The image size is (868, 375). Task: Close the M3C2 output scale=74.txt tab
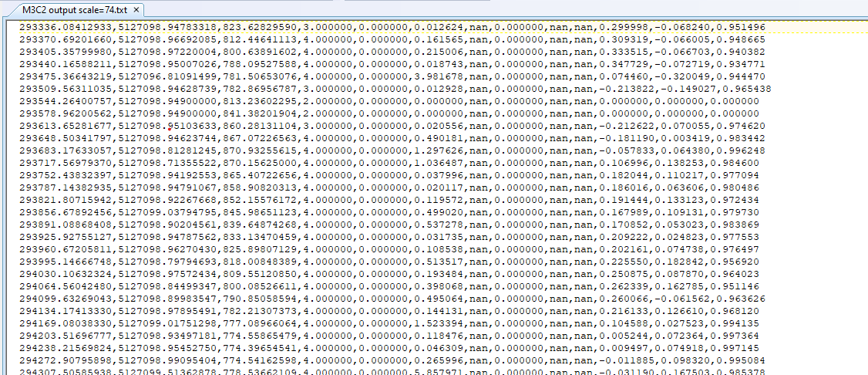pyautogui.click(x=136, y=10)
